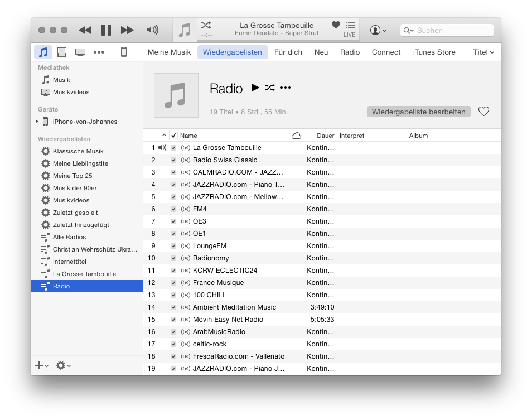
Task: Open Zuletzt hinzugefügt playlist
Action: point(87,225)
